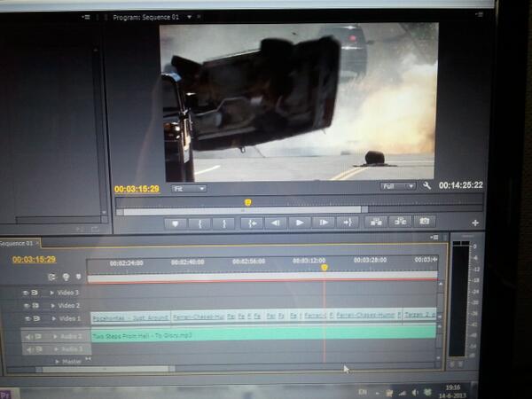The height and width of the screenshot is (399, 532).
Task: Click the timeline horizontal zoom scroll bar
Action: pyautogui.click(x=106, y=369)
